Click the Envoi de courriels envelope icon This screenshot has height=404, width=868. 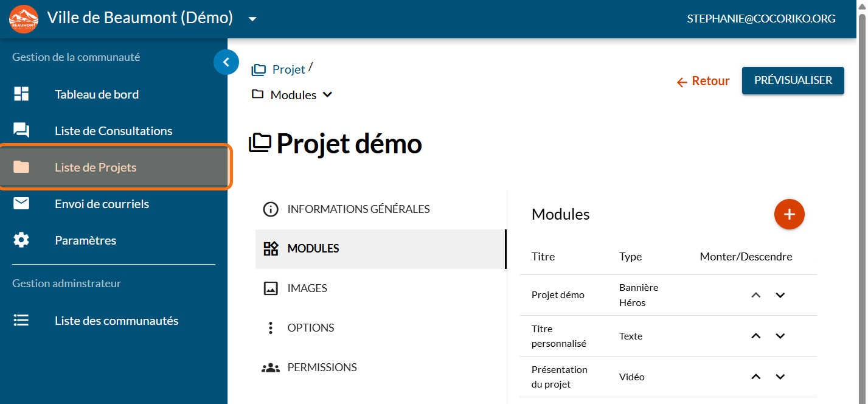21,204
